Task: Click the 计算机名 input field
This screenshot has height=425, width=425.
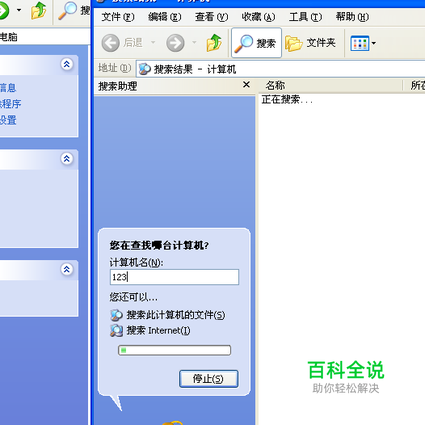Action: point(174,277)
